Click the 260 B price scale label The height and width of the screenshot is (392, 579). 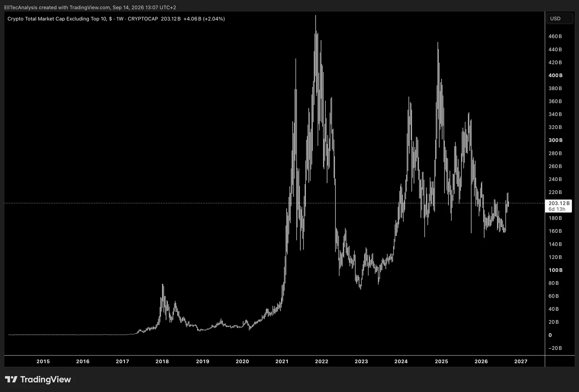555,166
